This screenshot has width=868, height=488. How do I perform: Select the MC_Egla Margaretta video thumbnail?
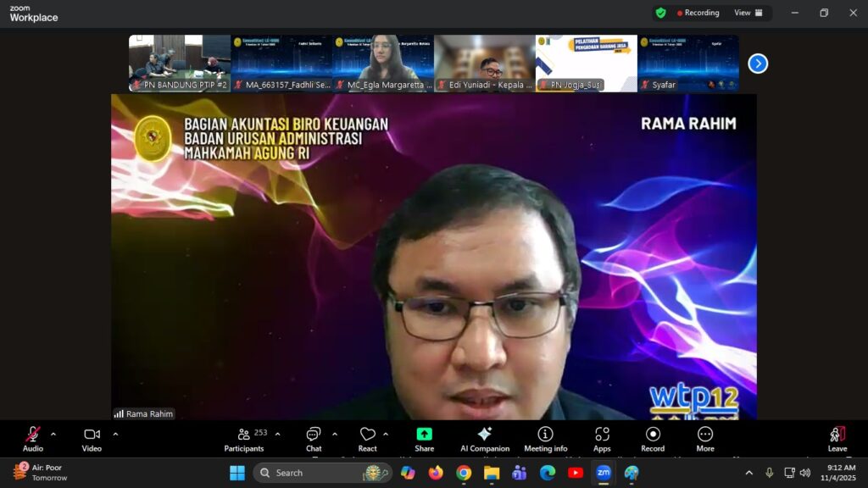pos(382,63)
